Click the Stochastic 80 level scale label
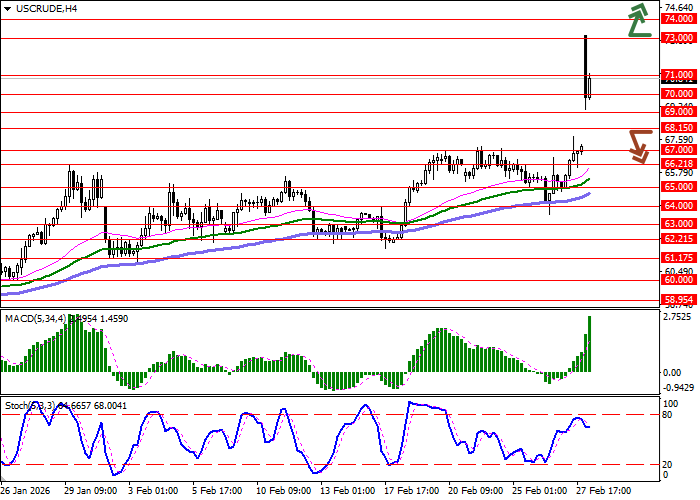This screenshot has height=500, width=700. point(669,414)
